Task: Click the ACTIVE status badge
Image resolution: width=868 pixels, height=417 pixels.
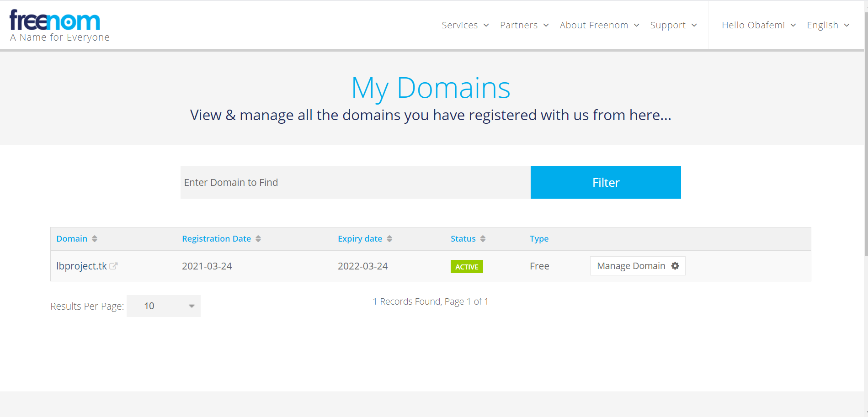Action: (466, 266)
